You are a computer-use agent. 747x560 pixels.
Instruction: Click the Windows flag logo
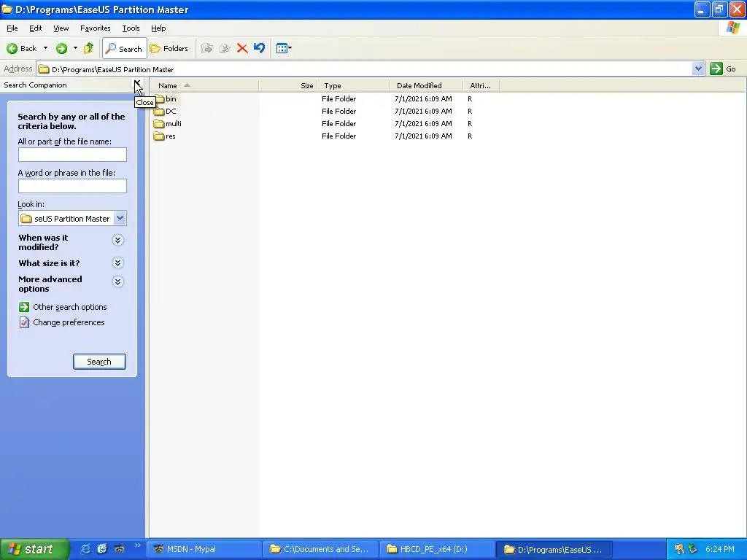732,28
